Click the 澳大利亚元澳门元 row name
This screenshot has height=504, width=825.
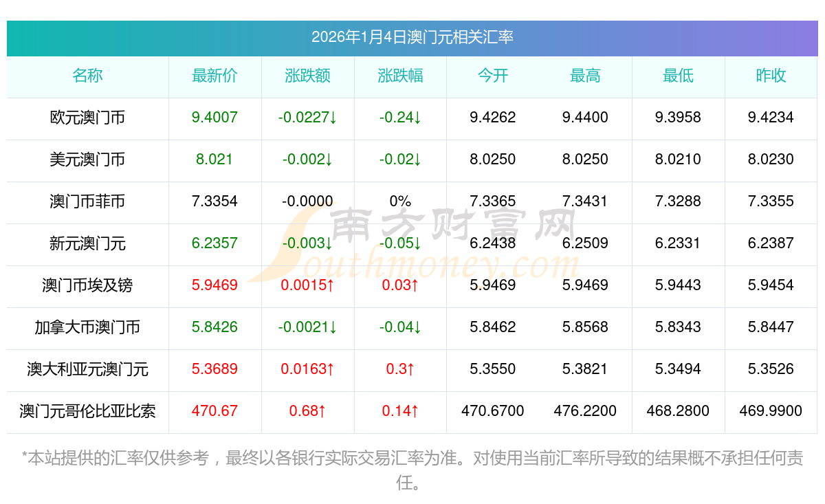click(87, 370)
